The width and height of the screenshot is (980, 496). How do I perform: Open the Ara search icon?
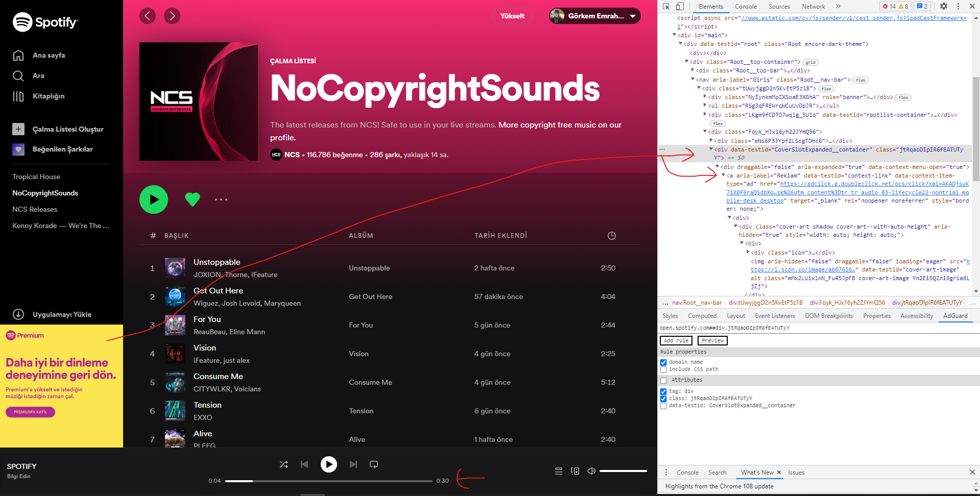pyautogui.click(x=18, y=76)
